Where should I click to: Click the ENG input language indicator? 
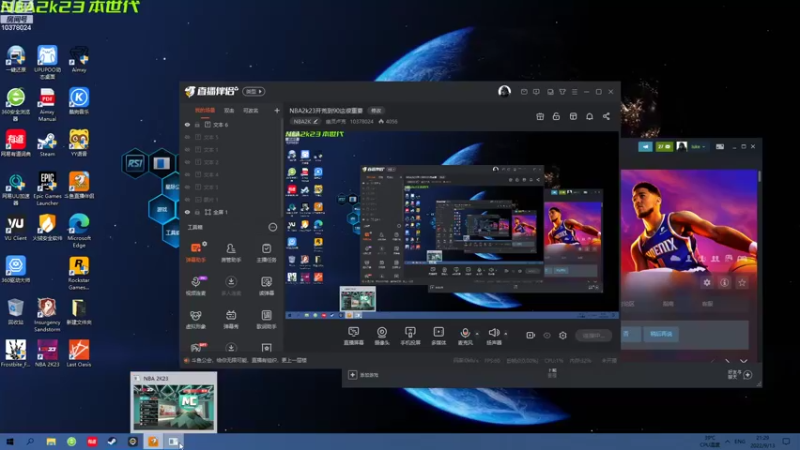(740, 441)
